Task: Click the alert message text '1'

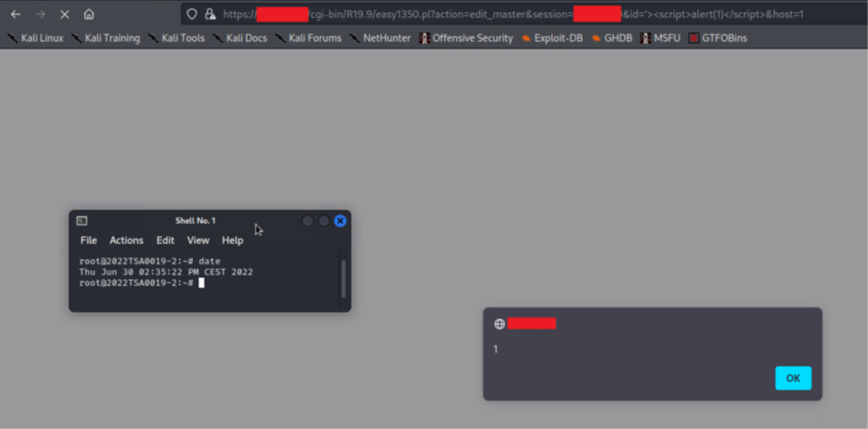Action: click(495, 349)
